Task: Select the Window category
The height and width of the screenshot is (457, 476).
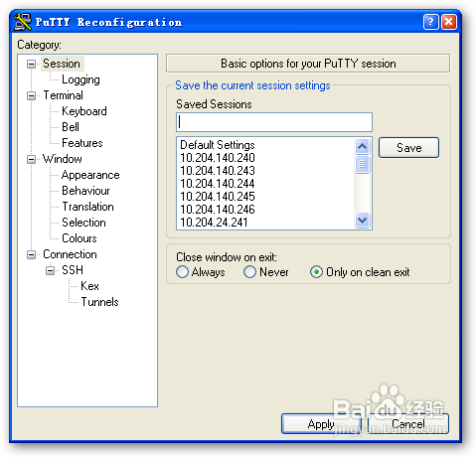Action: click(63, 159)
